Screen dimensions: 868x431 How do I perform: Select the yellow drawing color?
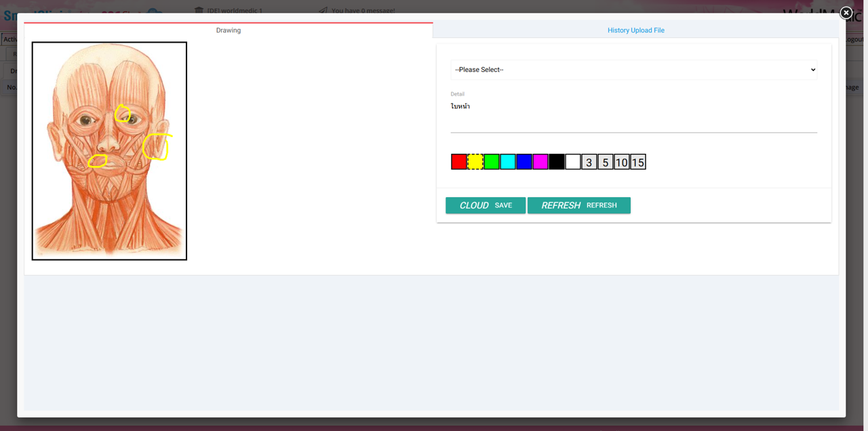click(x=475, y=162)
